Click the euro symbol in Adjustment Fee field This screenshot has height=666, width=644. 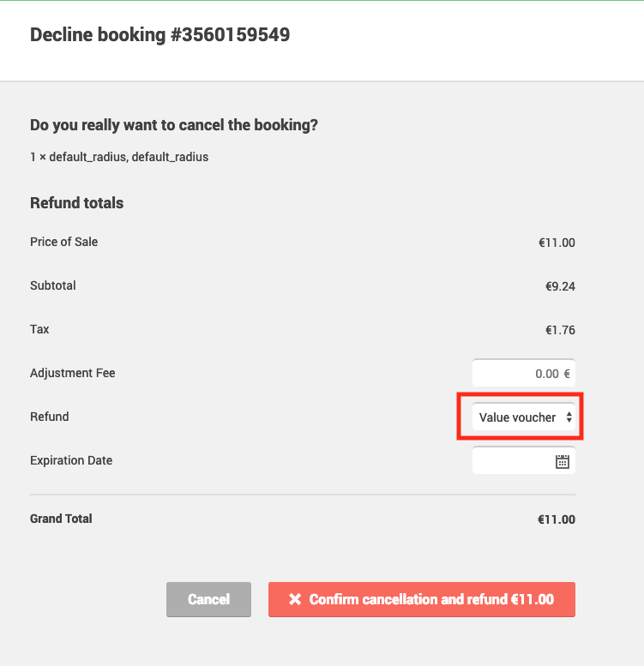[x=567, y=374]
